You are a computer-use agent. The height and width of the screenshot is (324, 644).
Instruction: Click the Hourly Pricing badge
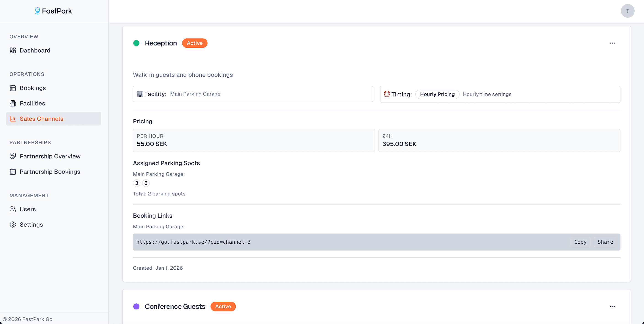437,94
